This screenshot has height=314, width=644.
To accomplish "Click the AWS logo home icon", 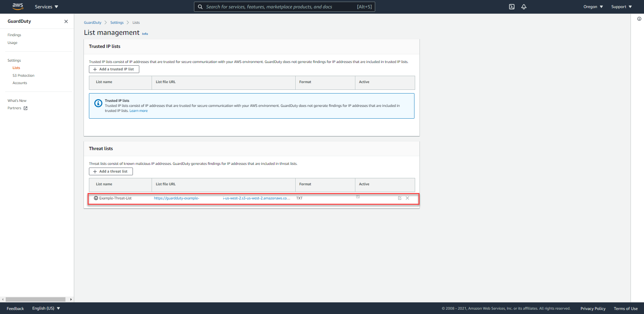I will pyautogui.click(x=18, y=6).
